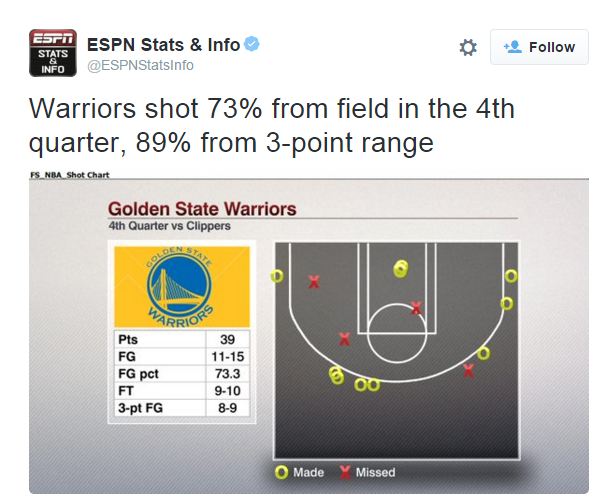Click the FS_NBA_Shot Chart label

point(69,175)
